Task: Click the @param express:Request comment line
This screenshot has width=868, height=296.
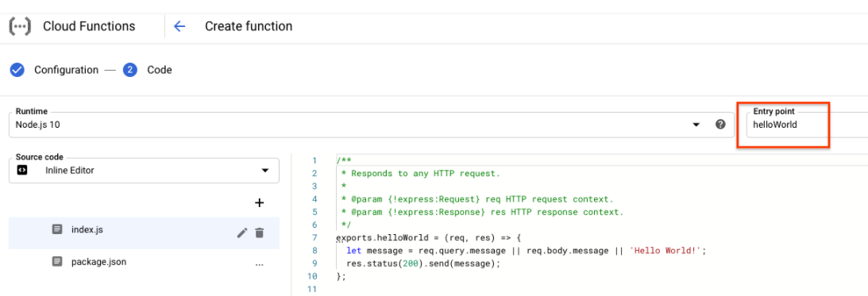Action: pyautogui.click(x=477, y=199)
